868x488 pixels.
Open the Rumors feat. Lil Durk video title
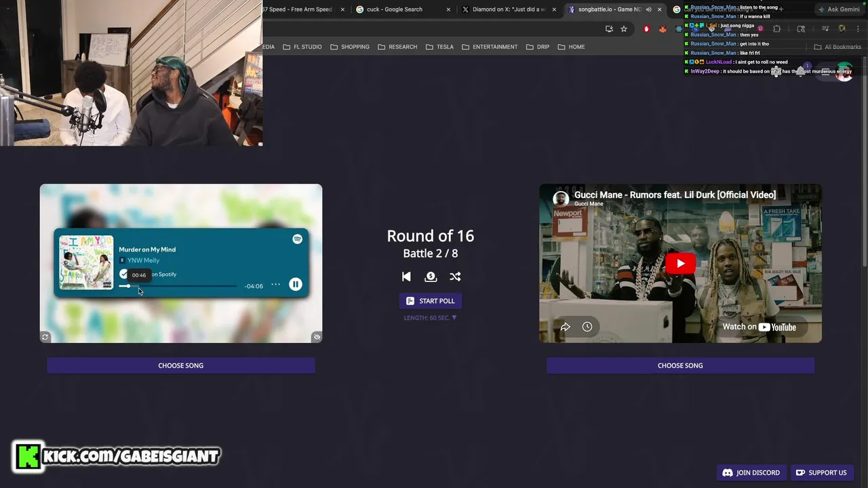coord(675,195)
